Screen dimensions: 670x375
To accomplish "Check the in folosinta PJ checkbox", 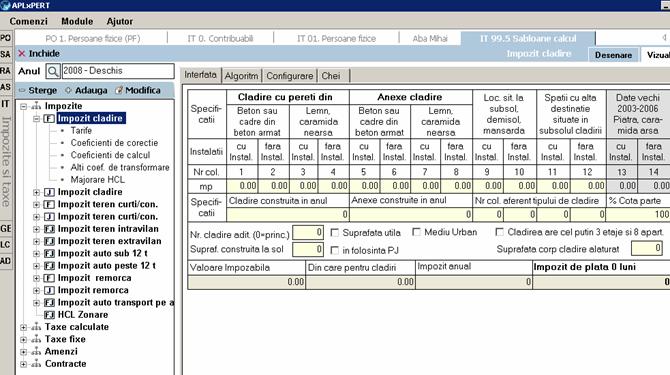I will (335, 250).
